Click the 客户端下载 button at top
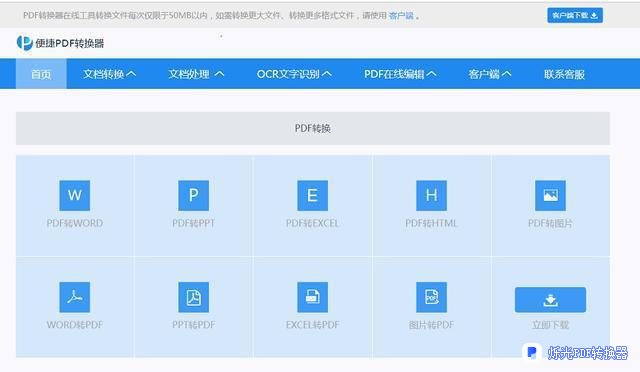This screenshot has width=640, height=372. (575, 16)
